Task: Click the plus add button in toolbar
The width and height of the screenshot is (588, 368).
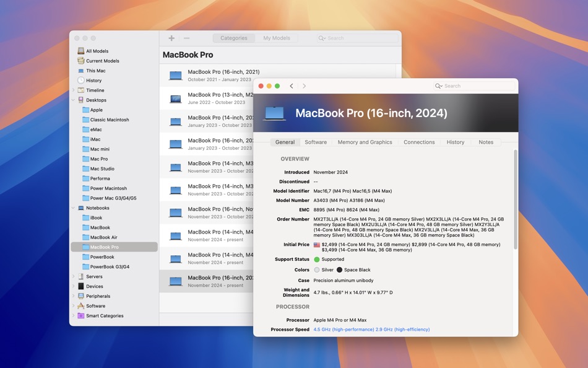Action: [x=171, y=38]
